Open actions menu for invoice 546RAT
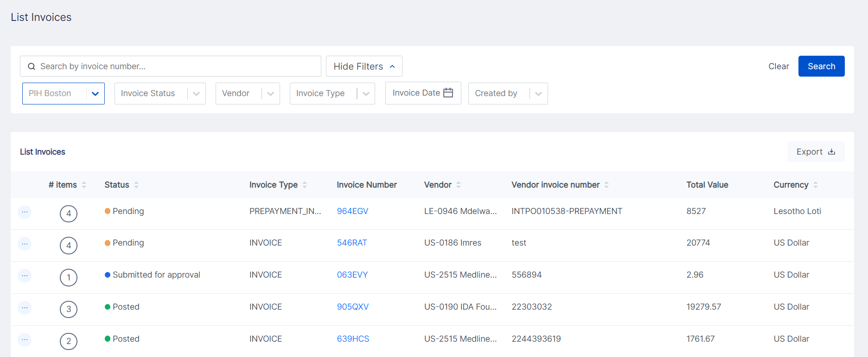868x357 pixels. 25,244
